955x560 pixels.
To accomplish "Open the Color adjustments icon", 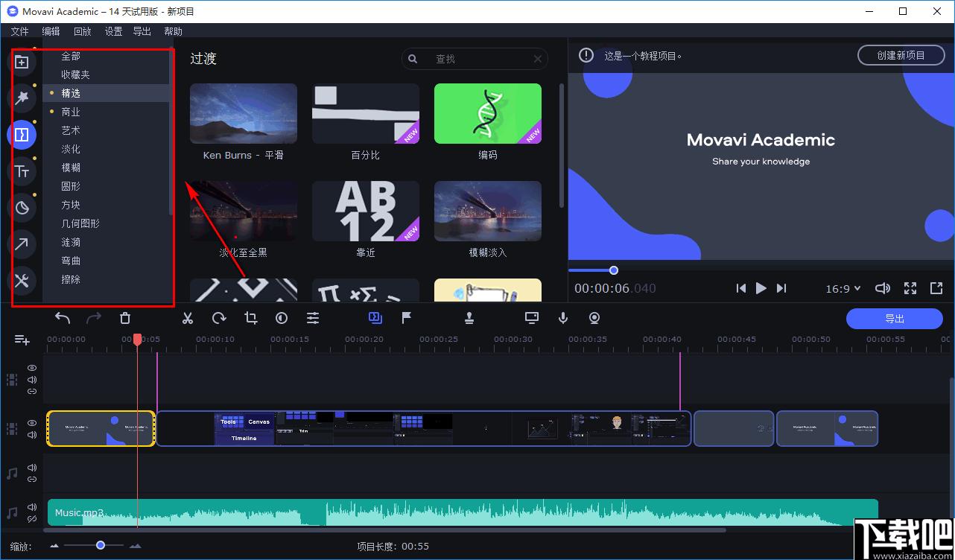I will 282,318.
